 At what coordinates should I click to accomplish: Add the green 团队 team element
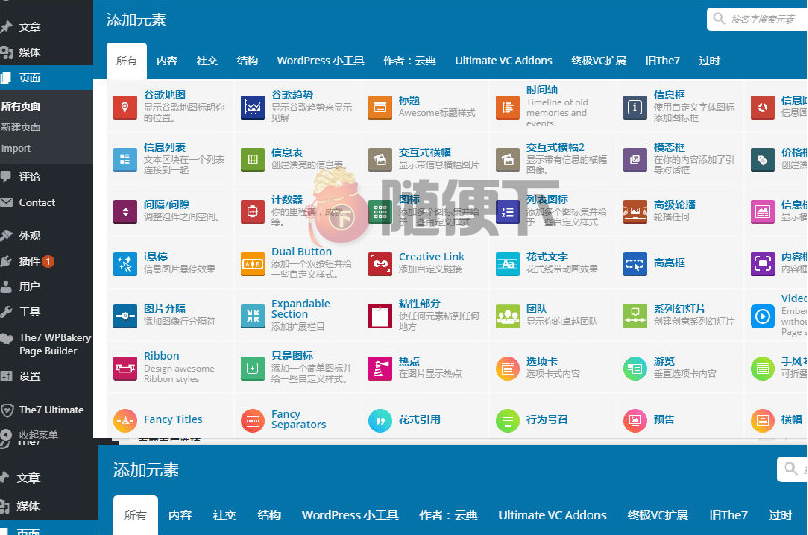click(x=508, y=316)
